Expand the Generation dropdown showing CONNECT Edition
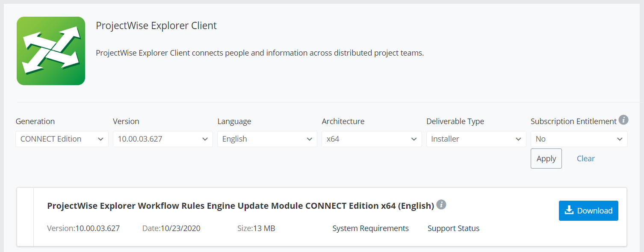Image resolution: width=644 pixels, height=252 pixels. (x=62, y=139)
